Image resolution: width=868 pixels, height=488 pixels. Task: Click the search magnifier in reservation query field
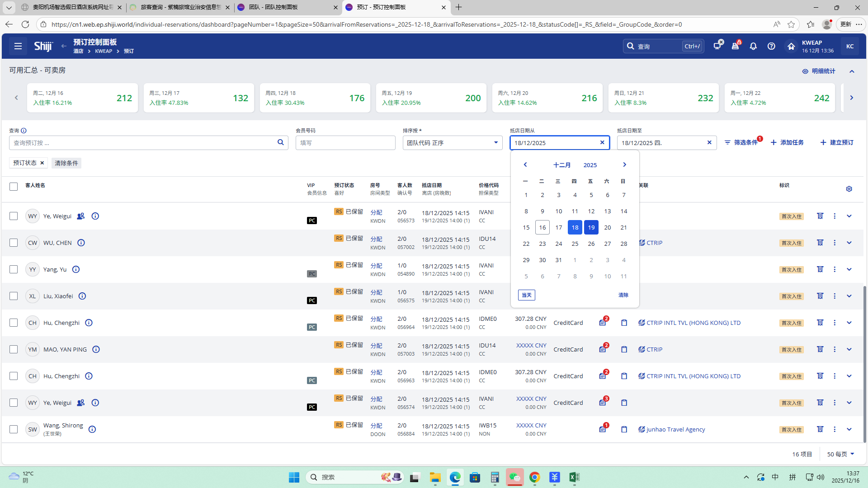point(280,142)
